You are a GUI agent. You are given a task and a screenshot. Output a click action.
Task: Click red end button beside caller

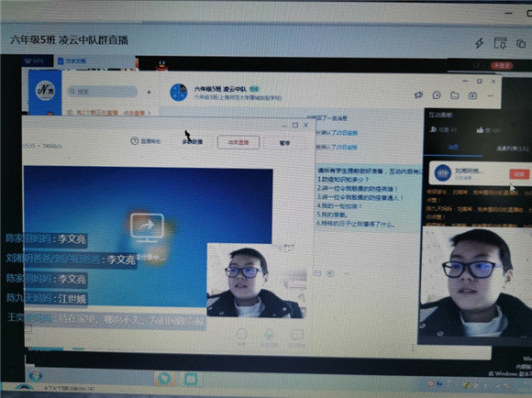point(519,174)
